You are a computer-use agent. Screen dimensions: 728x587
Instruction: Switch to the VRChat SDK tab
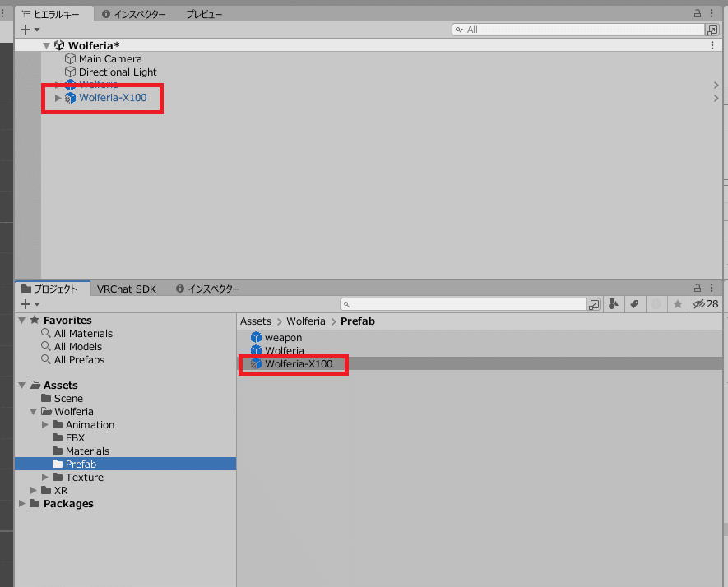click(127, 289)
